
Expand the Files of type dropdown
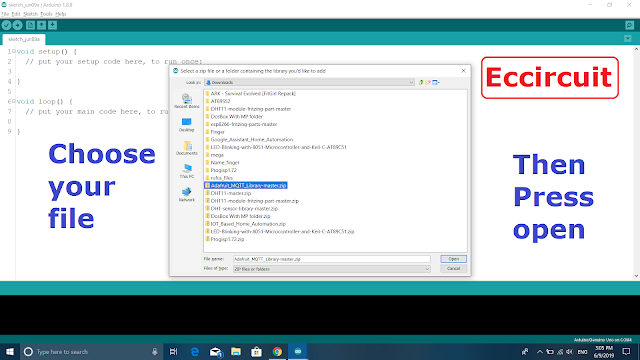pyautogui.click(x=331, y=269)
